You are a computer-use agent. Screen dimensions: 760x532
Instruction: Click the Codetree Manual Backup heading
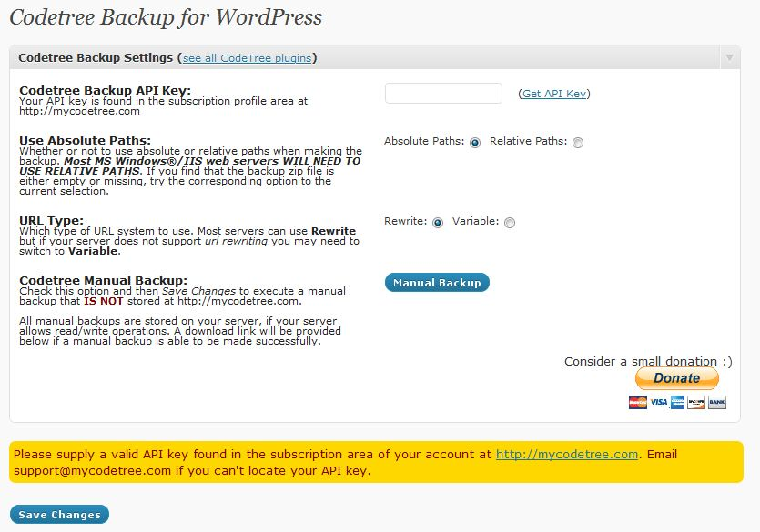(x=103, y=281)
